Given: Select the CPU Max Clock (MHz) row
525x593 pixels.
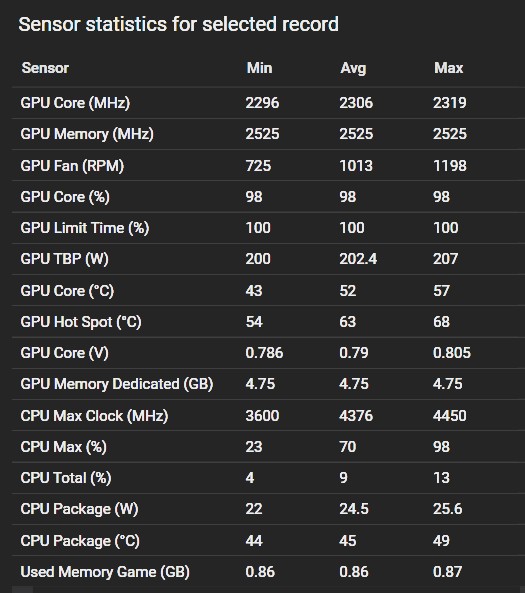Looking at the screenshot, I should point(269,415).
